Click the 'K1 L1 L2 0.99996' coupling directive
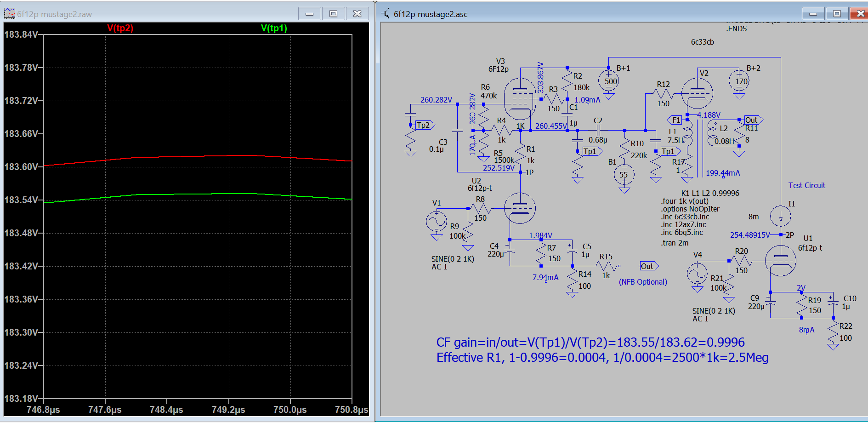This screenshot has height=423, width=868. click(710, 193)
